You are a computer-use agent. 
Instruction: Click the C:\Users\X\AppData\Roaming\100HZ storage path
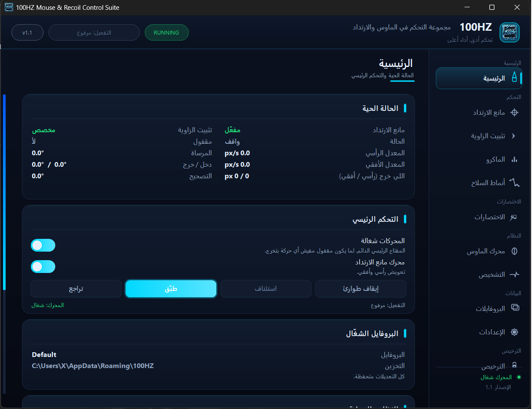93,366
